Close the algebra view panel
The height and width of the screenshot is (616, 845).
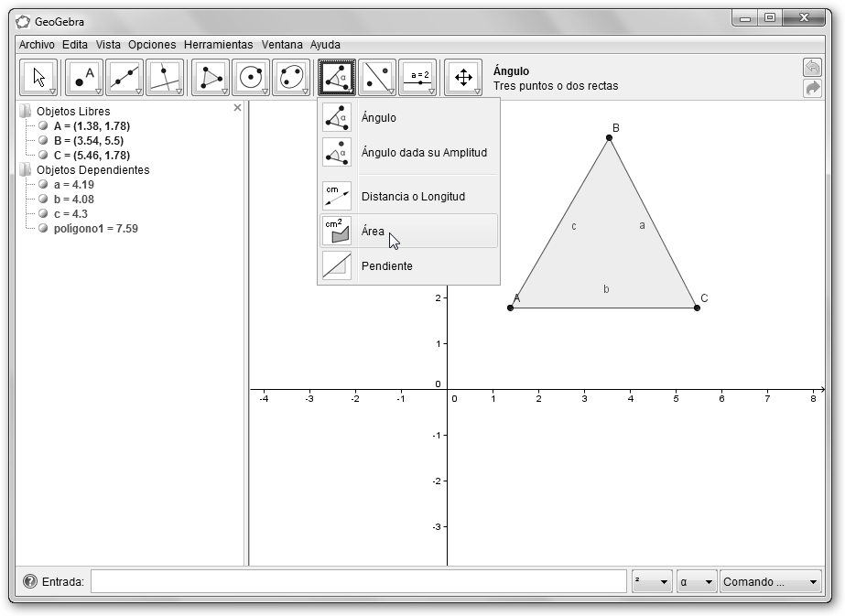tap(238, 108)
